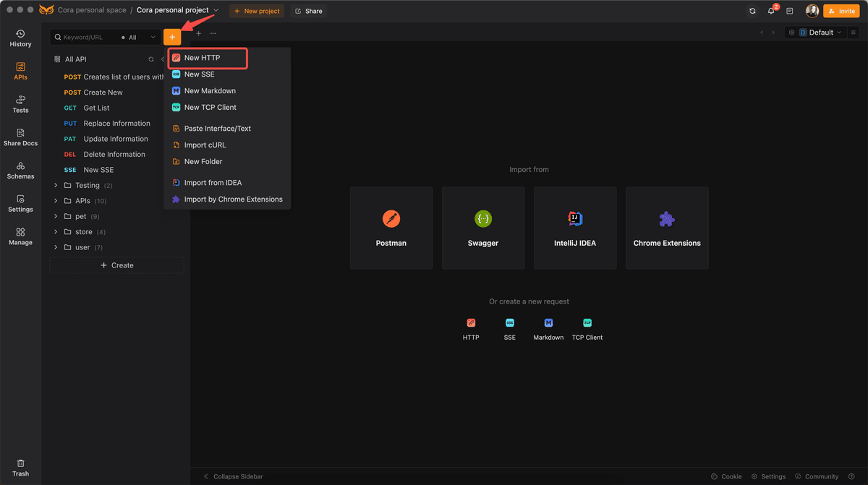
Task: Create new TCP Client request icon
Action: pos(587,323)
